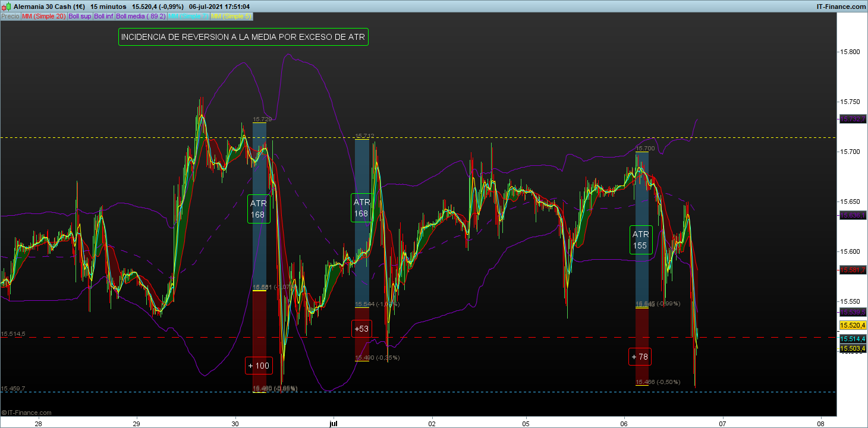The width and height of the screenshot is (868, 428).
Task: Click the cyan 15.514,4 price axis tag
Action: coord(853,339)
